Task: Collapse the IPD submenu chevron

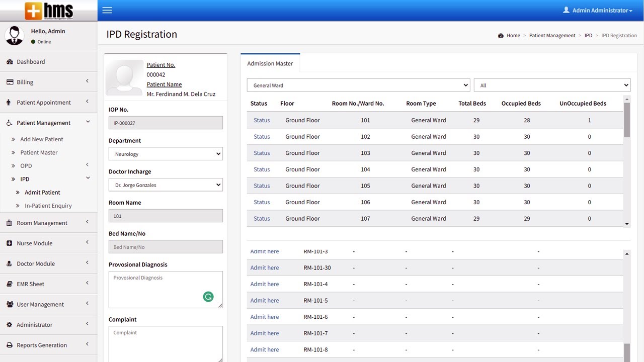Action: [88, 178]
